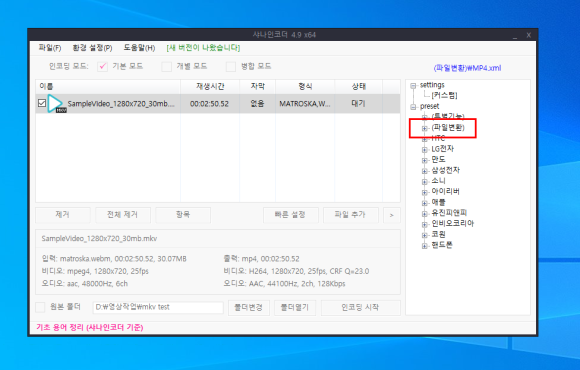
Task: Sort by the 이름 column header
Action: coord(108,87)
